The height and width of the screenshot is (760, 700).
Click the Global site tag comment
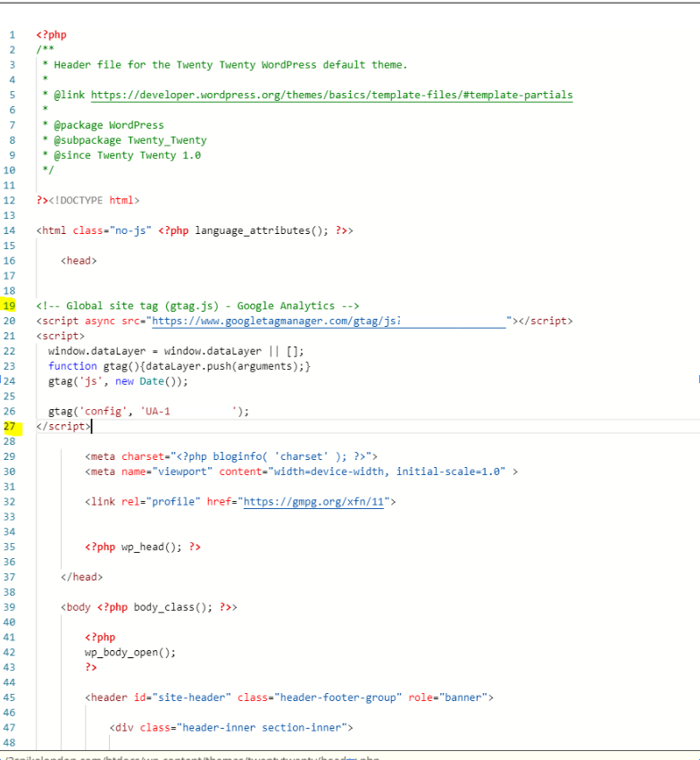tap(197, 305)
